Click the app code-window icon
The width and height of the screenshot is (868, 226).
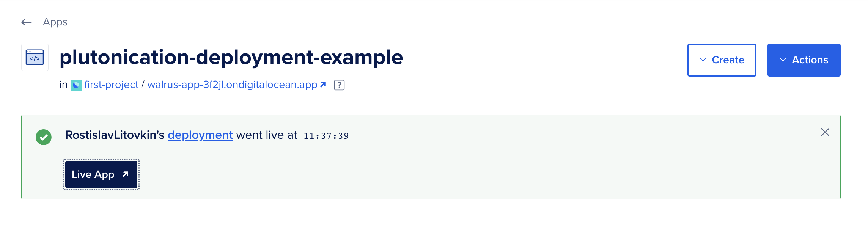point(35,58)
